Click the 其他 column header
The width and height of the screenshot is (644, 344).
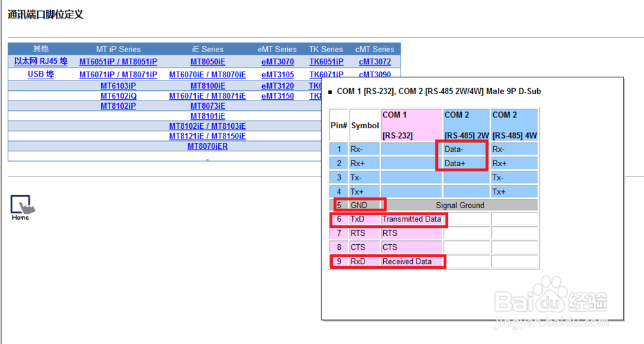[x=41, y=49]
